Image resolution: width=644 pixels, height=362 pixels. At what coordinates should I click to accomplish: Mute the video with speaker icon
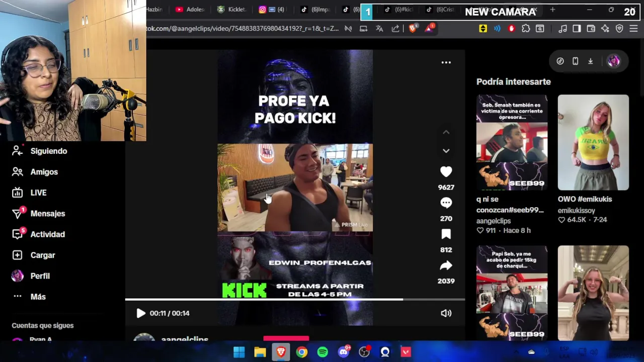[x=446, y=313]
